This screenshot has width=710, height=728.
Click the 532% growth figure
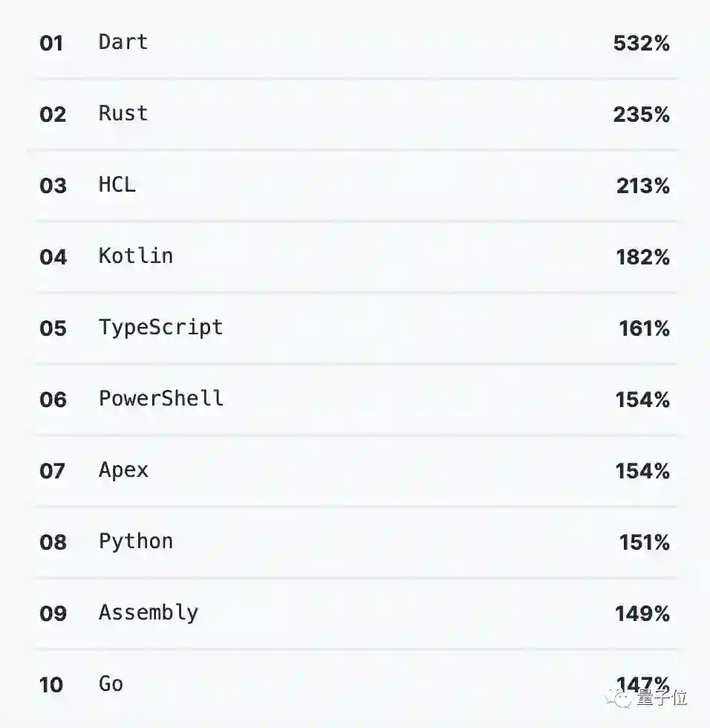[642, 43]
